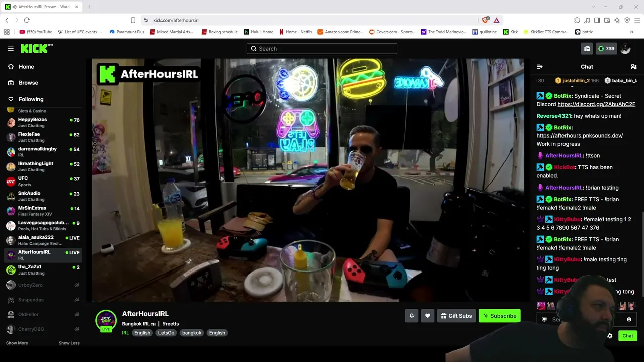Open the chat users list icon
Viewport: 644px width, 362px height.
[x=633, y=67]
